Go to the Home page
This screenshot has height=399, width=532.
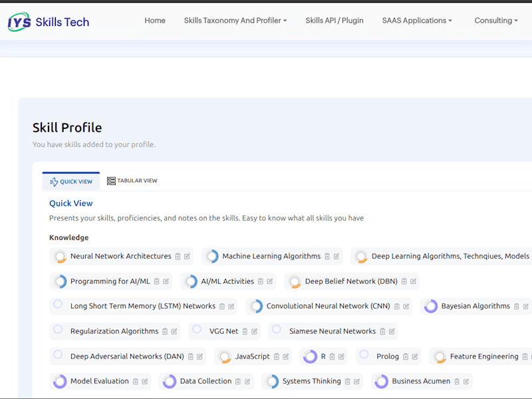point(155,21)
